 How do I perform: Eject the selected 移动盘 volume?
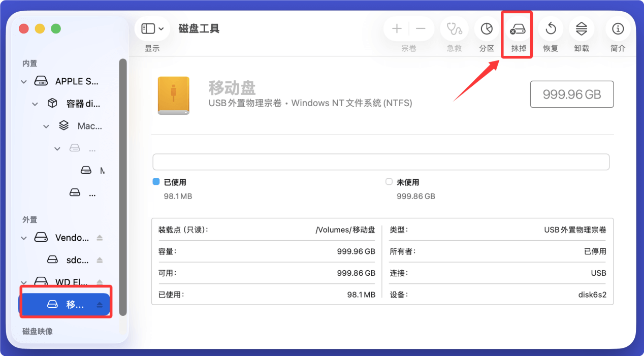pyautogui.click(x=101, y=304)
